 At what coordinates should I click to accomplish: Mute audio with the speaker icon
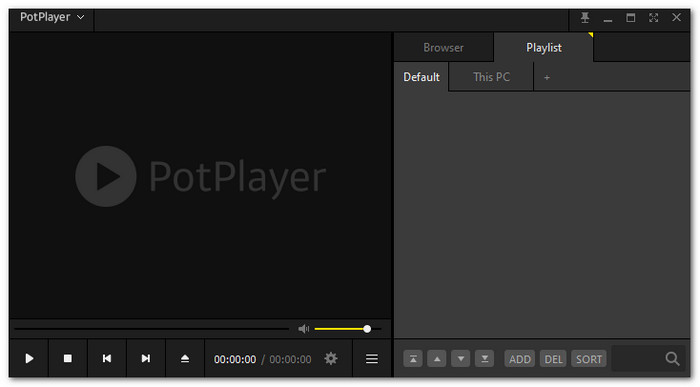(304, 329)
